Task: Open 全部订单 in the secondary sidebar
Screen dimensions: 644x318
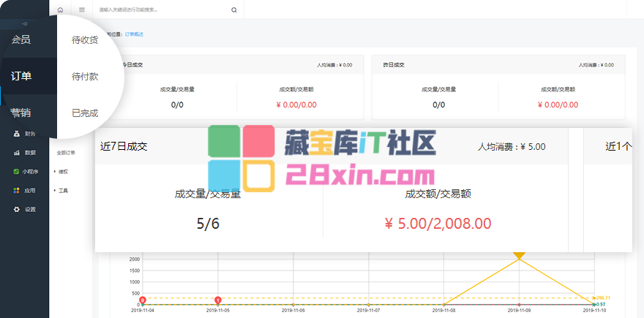Action: pyautogui.click(x=66, y=153)
